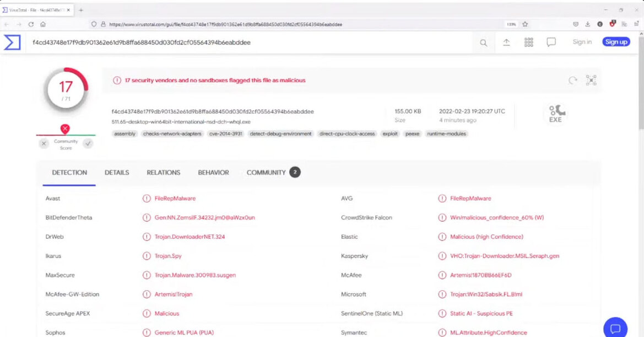The height and width of the screenshot is (337, 644).
Task: Click the Trojan.Spy Ikarus result
Action: click(x=168, y=256)
